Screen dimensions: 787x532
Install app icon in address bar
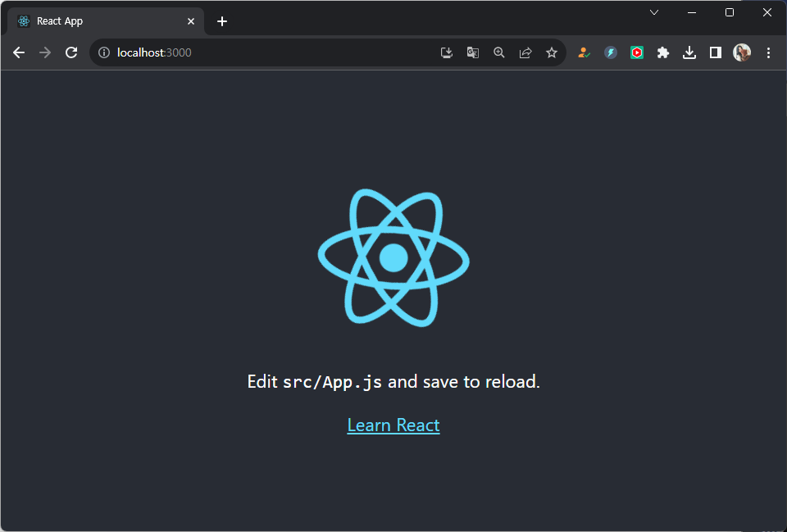446,52
